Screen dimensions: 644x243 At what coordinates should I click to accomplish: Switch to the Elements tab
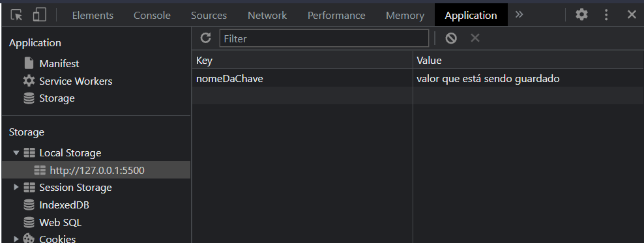tap(93, 16)
